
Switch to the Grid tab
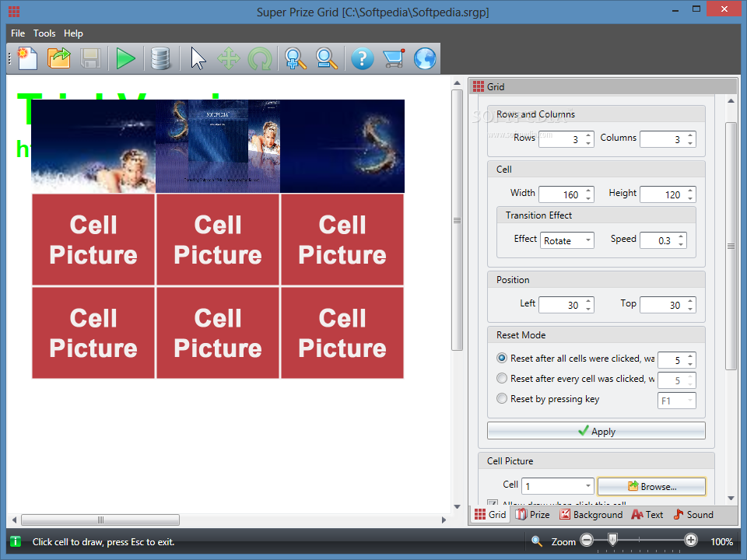pyautogui.click(x=490, y=515)
